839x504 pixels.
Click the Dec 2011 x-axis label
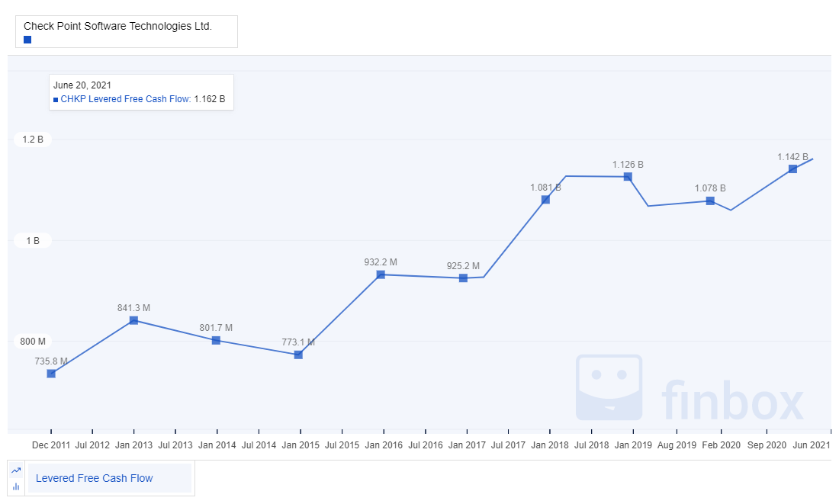coord(51,445)
